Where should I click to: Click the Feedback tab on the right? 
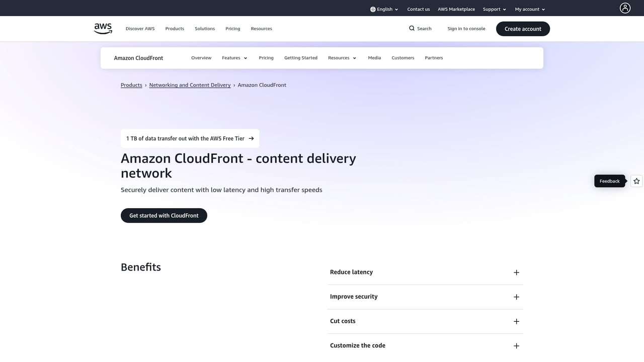point(609,181)
